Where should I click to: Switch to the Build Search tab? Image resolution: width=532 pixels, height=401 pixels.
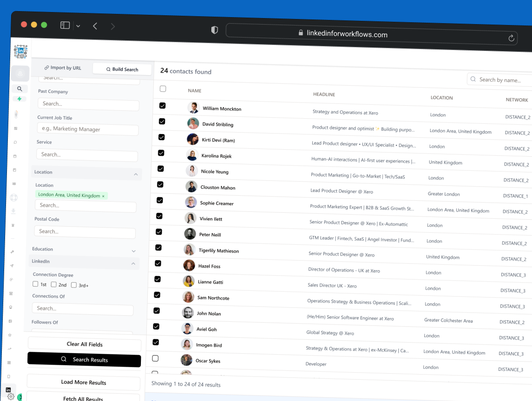(122, 69)
